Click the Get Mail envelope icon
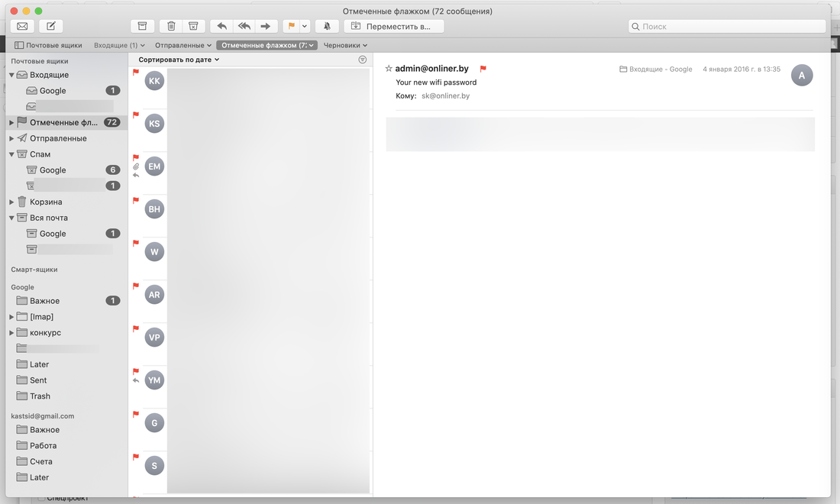Image resolution: width=840 pixels, height=504 pixels. click(22, 26)
